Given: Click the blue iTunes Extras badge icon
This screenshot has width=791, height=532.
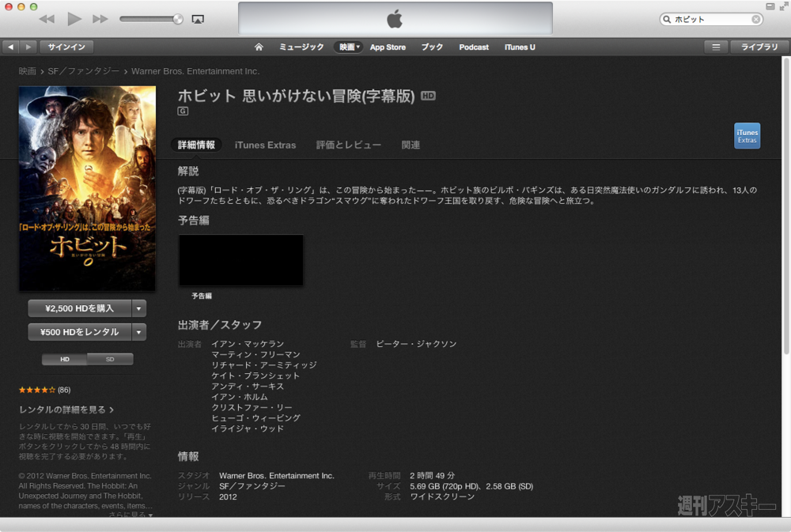Looking at the screenshot, I should click(x=747, y=136).
